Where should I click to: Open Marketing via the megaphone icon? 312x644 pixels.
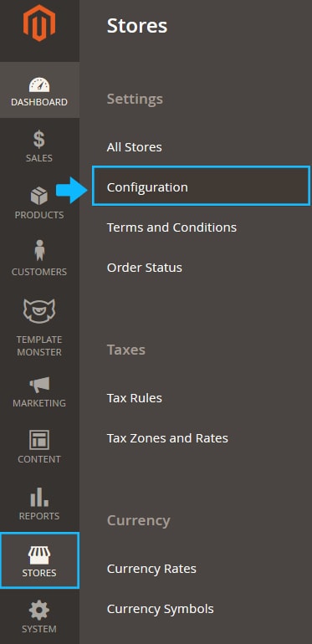pos(39,385)
